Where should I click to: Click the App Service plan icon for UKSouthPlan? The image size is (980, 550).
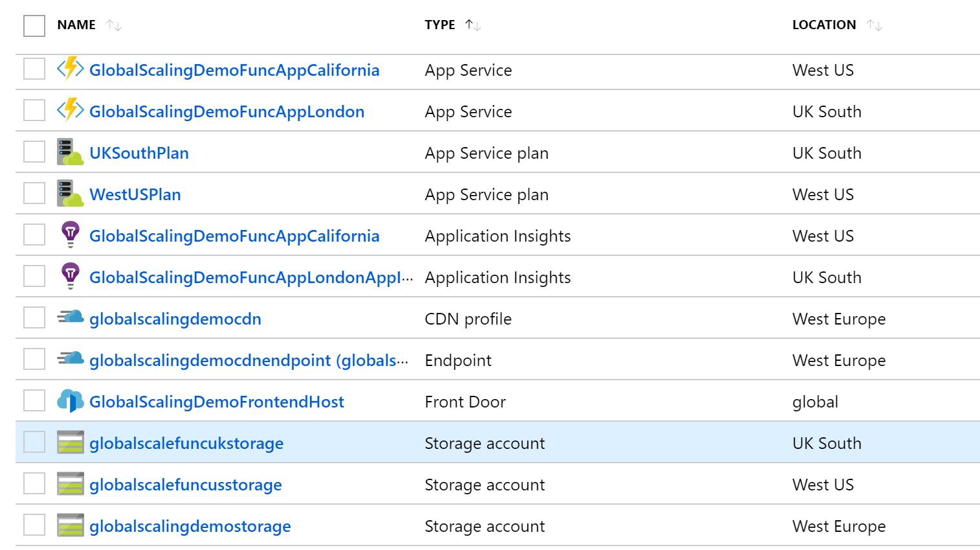(70, 152)
